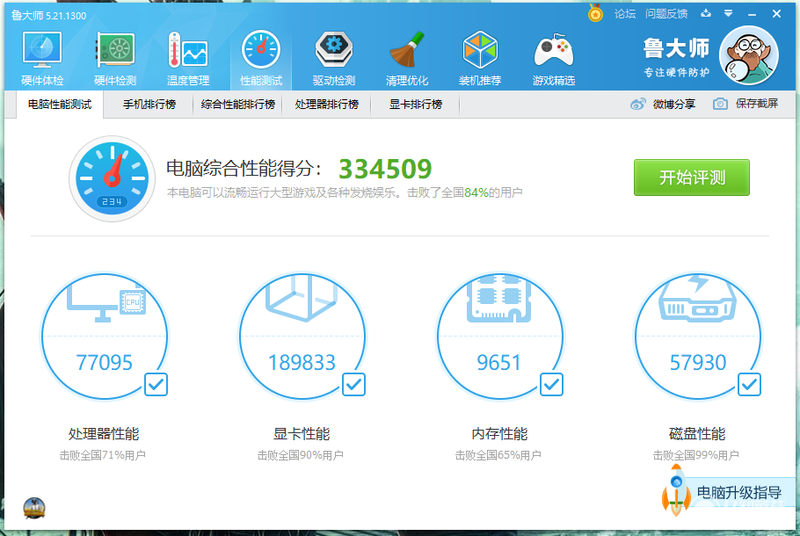The width and height of the screenshot is (800, 536).
Task: Toggle the 处理器性能 checkbox
Action: point(156,384)
